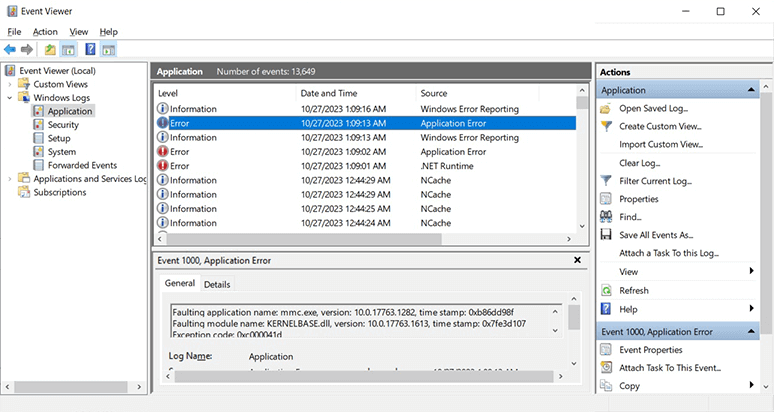
Task: Click the Up one level folder icon
Action: click(x=50, y=49)
